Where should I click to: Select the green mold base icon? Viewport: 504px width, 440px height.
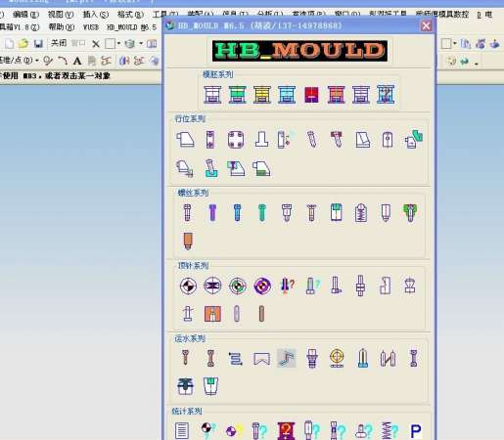[x=237, y=95]
